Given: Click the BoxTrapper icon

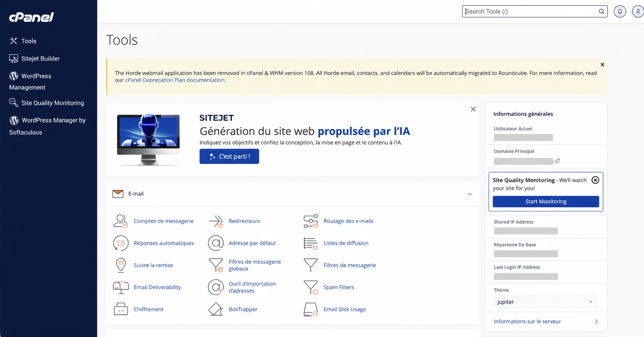Looking at the screenshot, I should point(216,309).
